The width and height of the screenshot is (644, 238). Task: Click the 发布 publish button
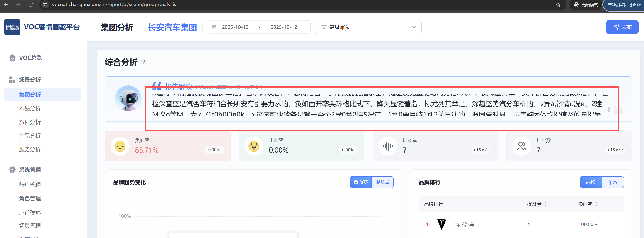point(622,27)
